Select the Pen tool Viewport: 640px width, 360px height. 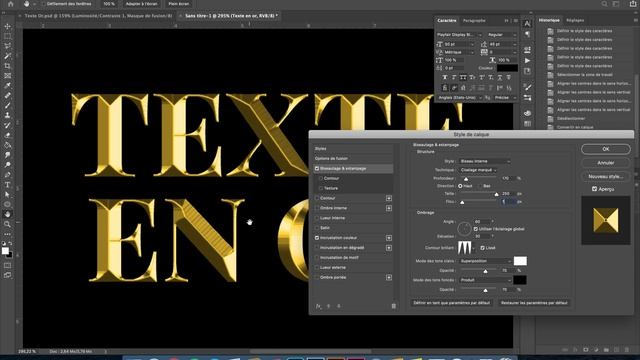pos(7,175)
